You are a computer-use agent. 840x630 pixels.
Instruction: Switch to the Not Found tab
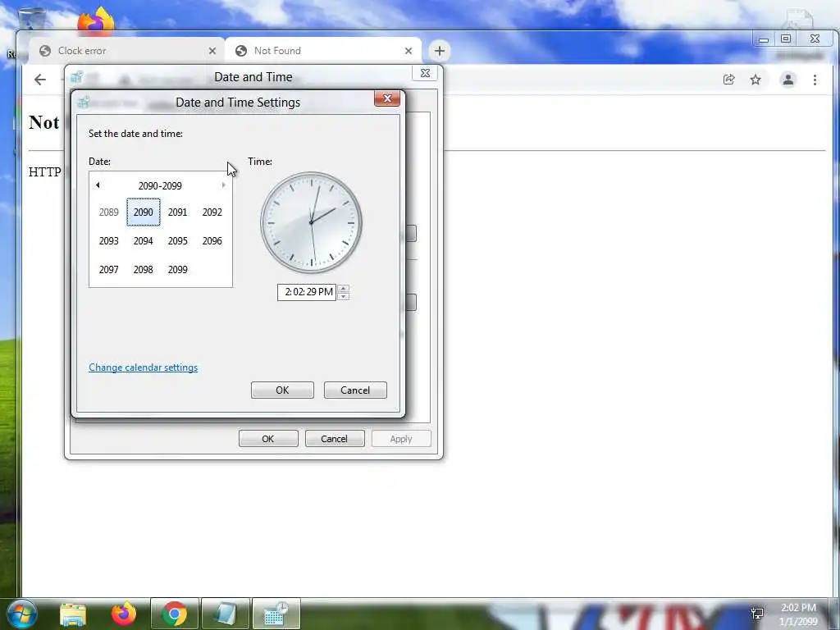point(323,51)
